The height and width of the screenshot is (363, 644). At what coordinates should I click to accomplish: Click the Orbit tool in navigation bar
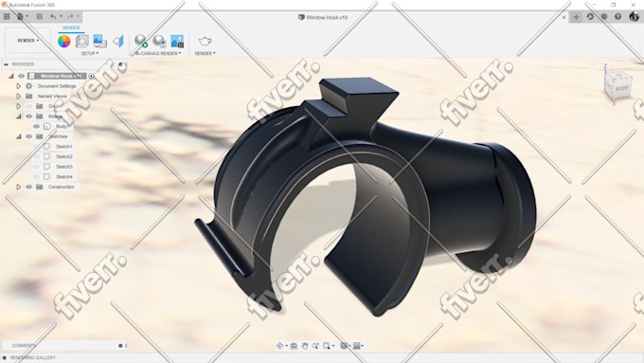coord(280,346)
